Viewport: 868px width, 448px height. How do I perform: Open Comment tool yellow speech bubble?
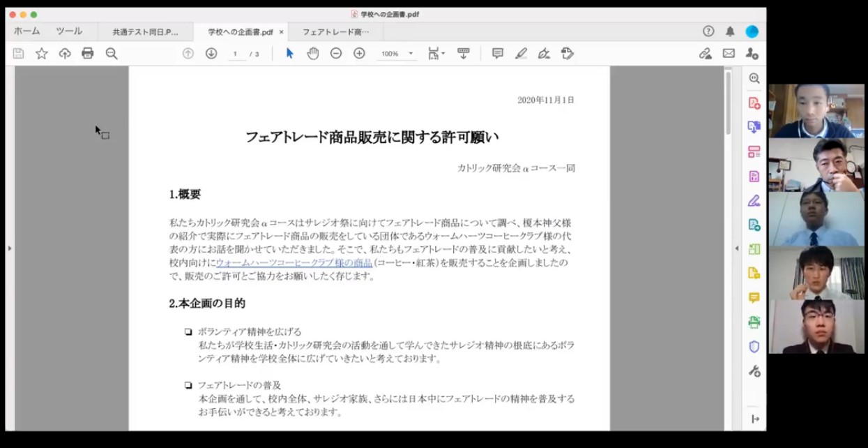click(x=754, y=298)
